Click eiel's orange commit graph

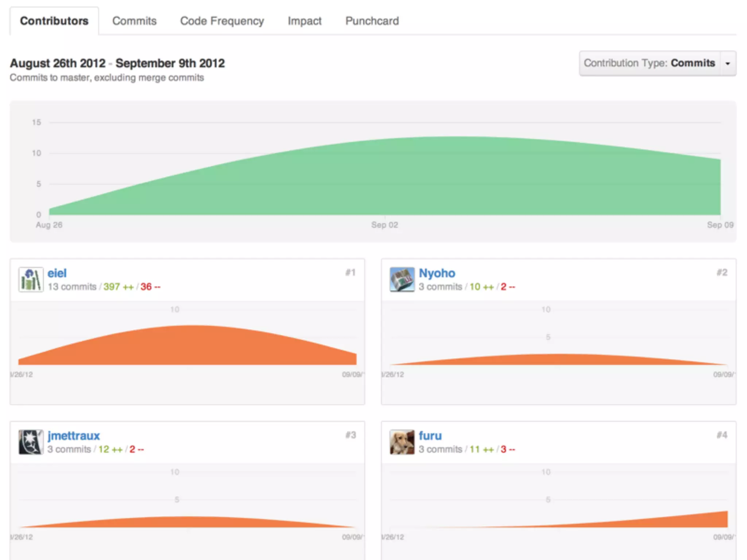click(188, 346)
